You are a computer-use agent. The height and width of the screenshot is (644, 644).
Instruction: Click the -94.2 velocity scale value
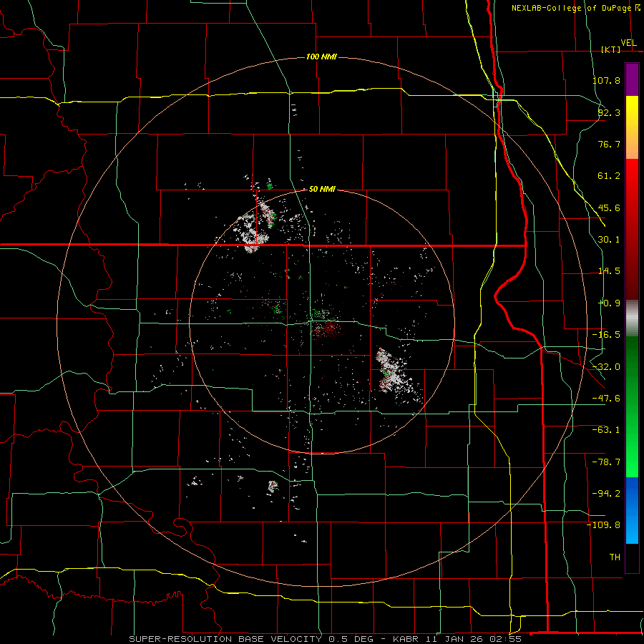pos(606,494)
